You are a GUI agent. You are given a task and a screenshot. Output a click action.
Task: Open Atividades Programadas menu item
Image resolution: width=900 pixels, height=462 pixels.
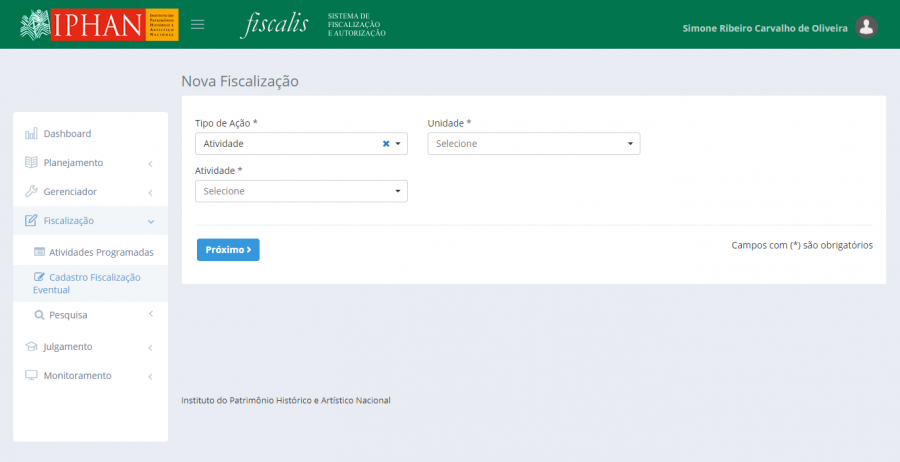tap(101, 252)
